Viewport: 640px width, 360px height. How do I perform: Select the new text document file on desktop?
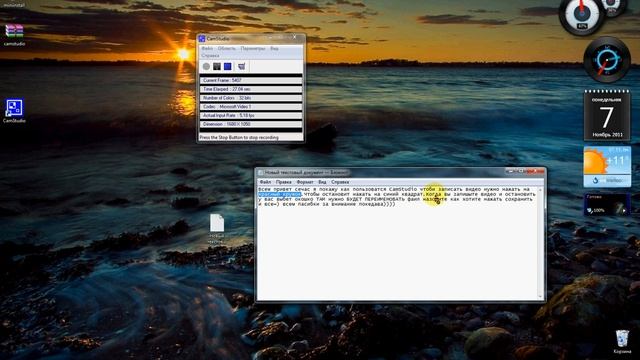click(217, 229)
